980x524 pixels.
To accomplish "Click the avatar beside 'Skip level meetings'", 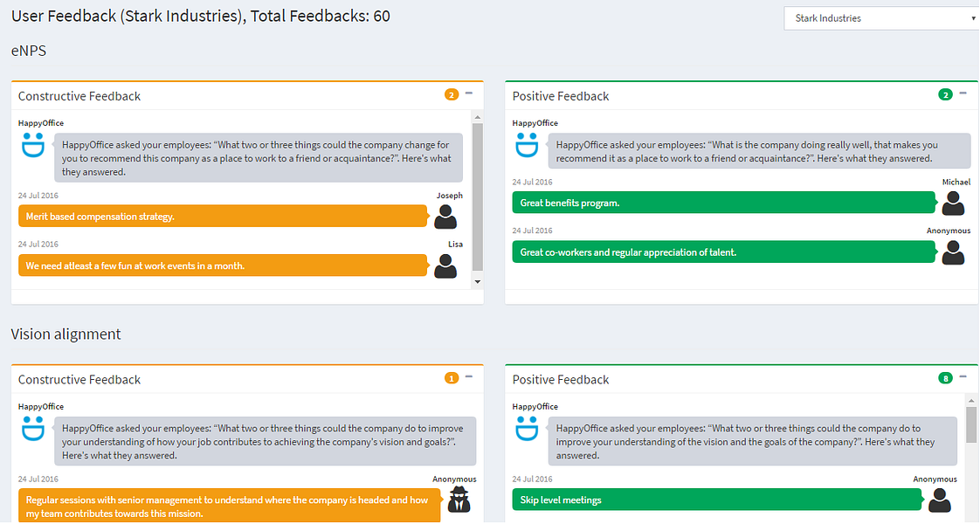I will (939, 500).
